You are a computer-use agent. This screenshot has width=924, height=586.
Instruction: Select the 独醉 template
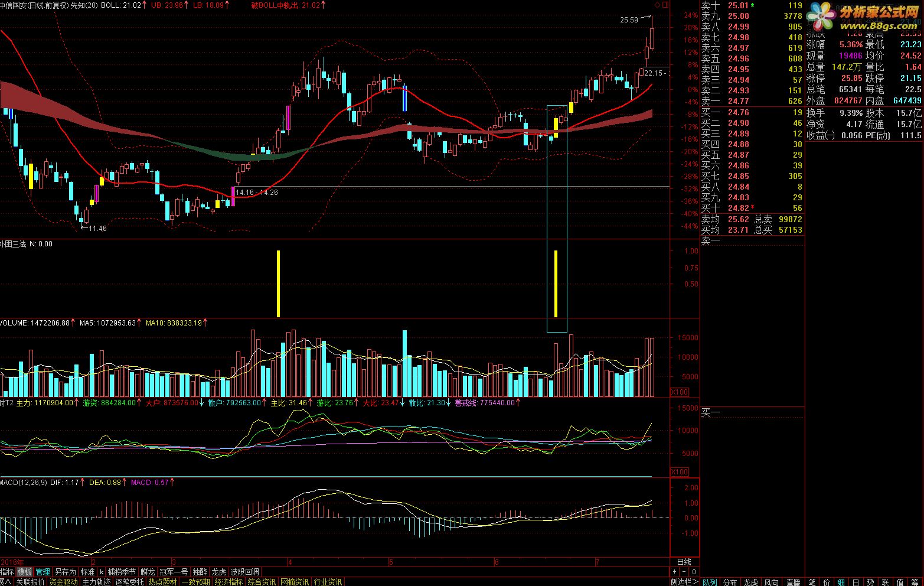(200, 572)
